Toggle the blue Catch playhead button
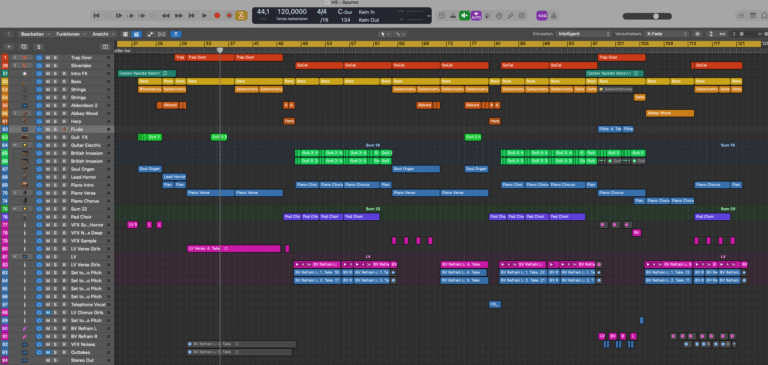The width and height of the screenshot is (768, 365). point(176,34)
